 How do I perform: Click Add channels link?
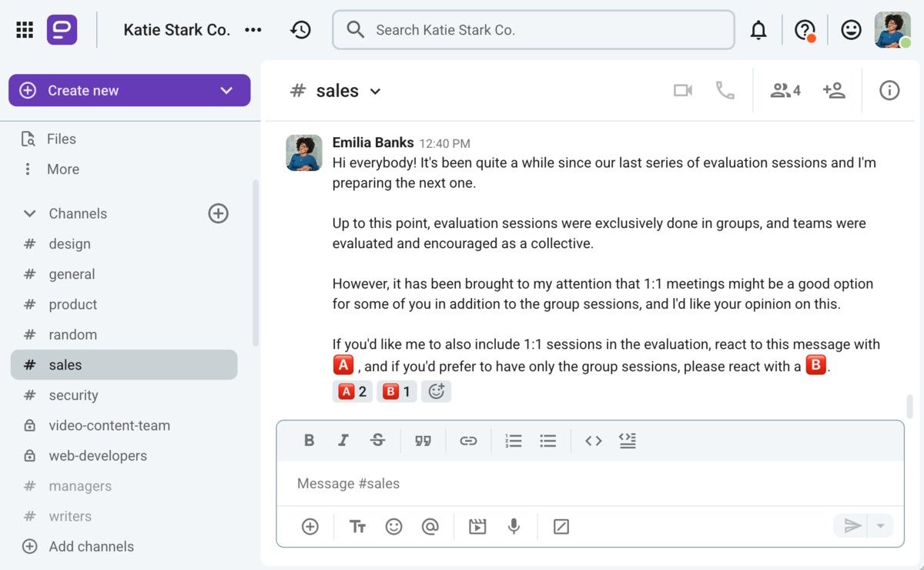91,547
